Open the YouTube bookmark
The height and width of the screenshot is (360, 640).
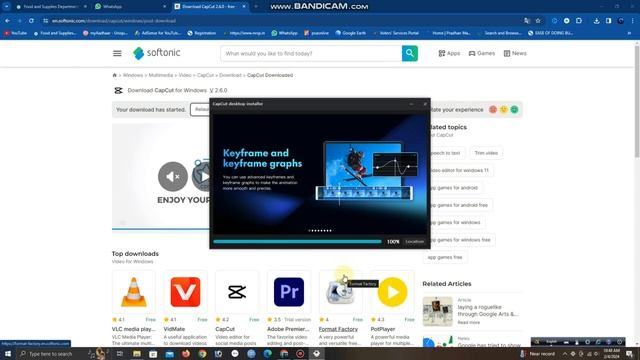pos(15,33)
